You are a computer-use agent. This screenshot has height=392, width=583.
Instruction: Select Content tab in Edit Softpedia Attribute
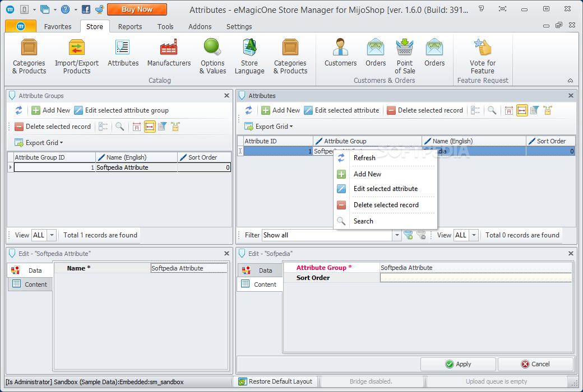30,284
